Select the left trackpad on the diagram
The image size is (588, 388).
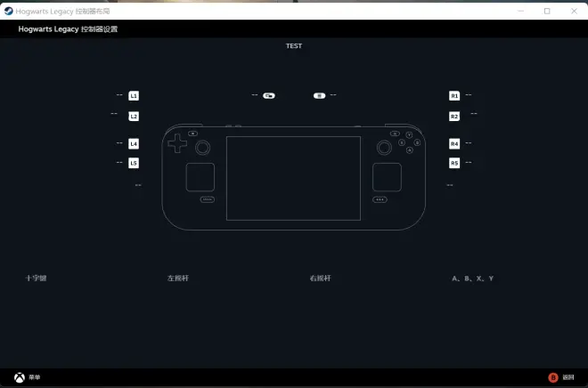200,177
